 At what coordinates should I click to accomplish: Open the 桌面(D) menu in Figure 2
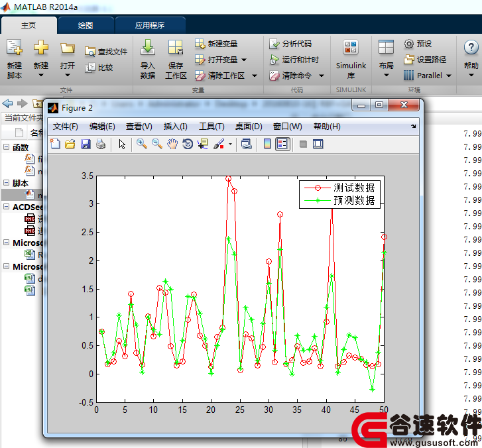pyautogui.click(x=249, y=127)
